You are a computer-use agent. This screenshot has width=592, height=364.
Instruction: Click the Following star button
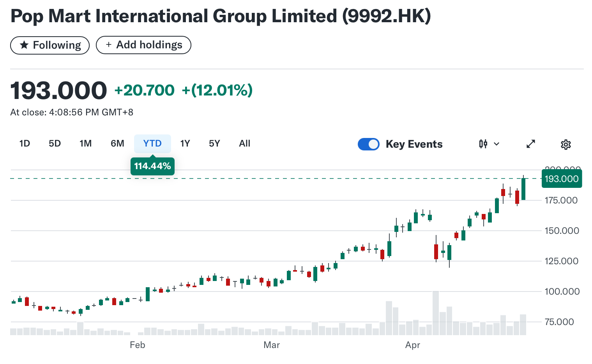(50, 45)
